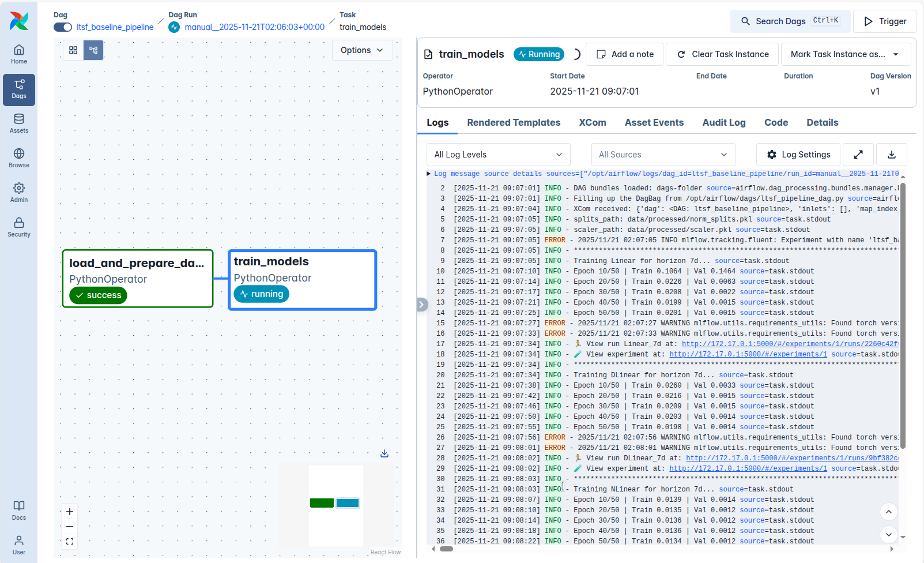Open Assets in sidebar
Image resolution: width=924 pixels, height=563 pixels.
click(19, 124)
